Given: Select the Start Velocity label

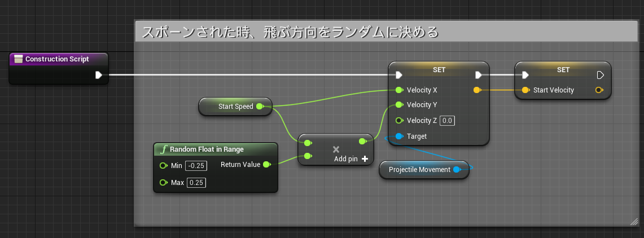Looking at the screenshot, I should pos(553,90).
